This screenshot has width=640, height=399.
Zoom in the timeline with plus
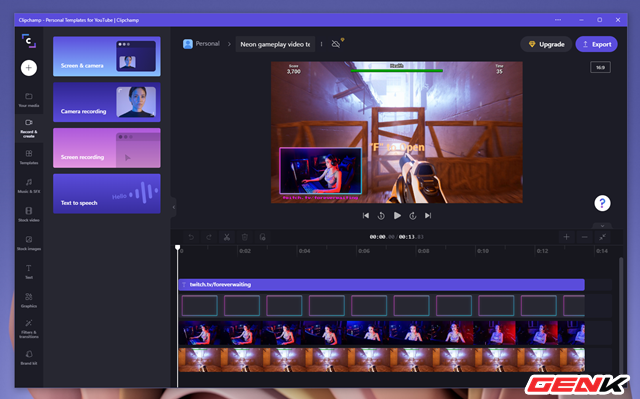pos(566,237)
